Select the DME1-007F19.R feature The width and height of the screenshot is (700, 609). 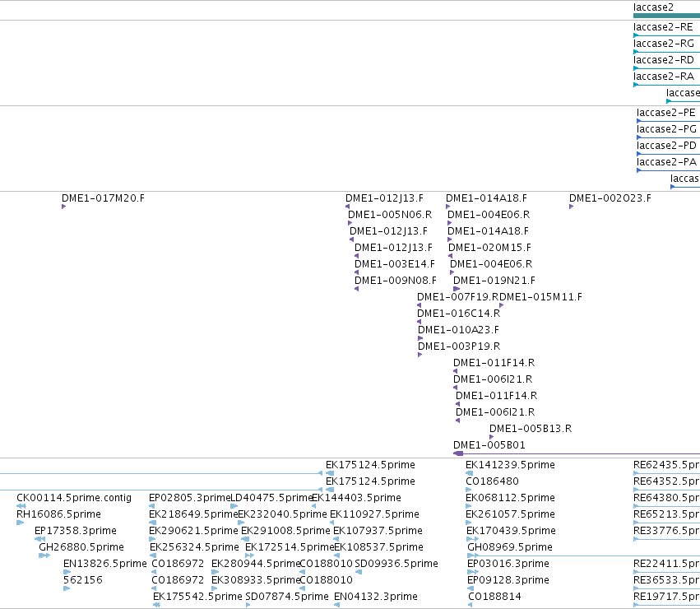pyautogui.click(x=457, y=297)
